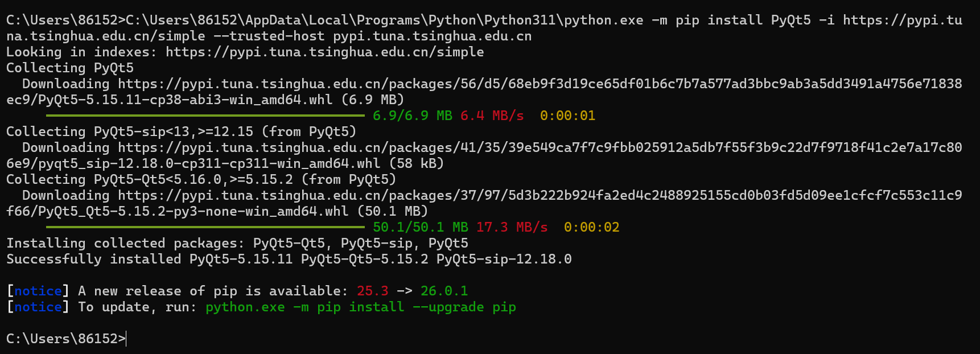Screen dimensions: 980x354
Task: Click 'Installing collected packages' line
Action: tap(237, 243)
